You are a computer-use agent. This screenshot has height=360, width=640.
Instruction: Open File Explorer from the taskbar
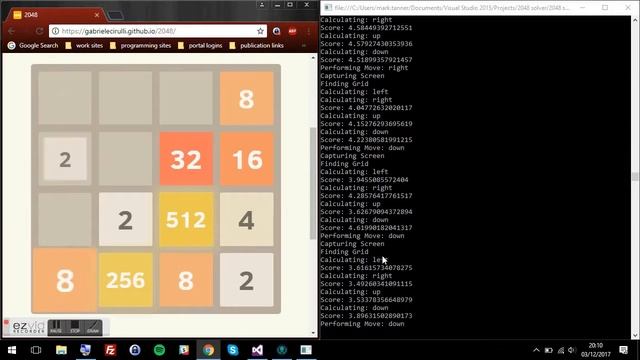point(61,350)
